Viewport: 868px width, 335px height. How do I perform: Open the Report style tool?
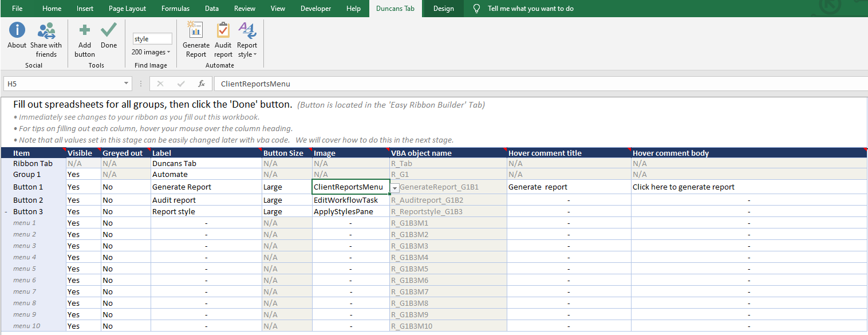pos(247,40)
